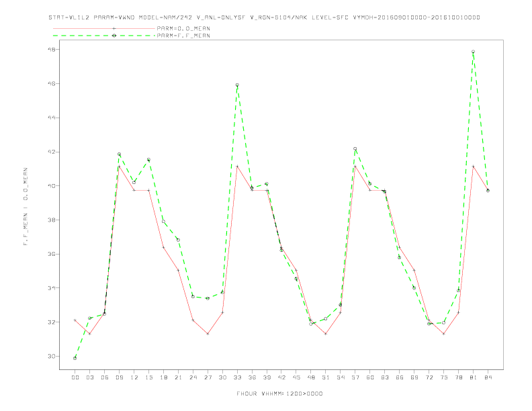532x411 pixels.
Task: Click the red plus marker at hour 75
Action: click(x=444, y=334)
